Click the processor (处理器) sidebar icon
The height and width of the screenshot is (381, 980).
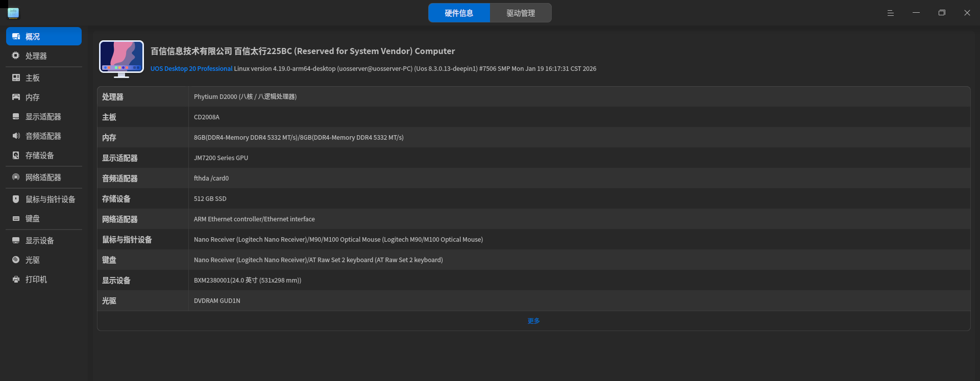point(16,56)
